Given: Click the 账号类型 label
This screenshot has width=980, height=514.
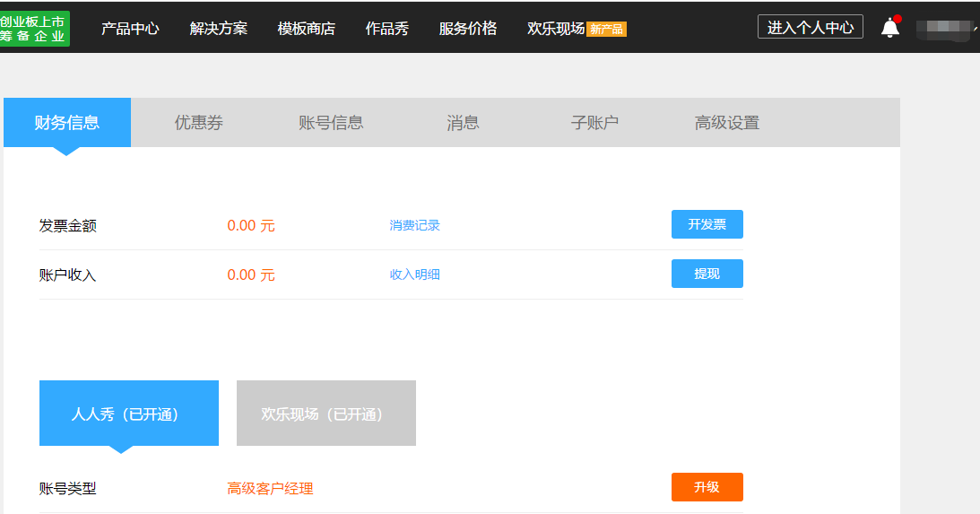Looking at the screenshot, I should [67, 489].
